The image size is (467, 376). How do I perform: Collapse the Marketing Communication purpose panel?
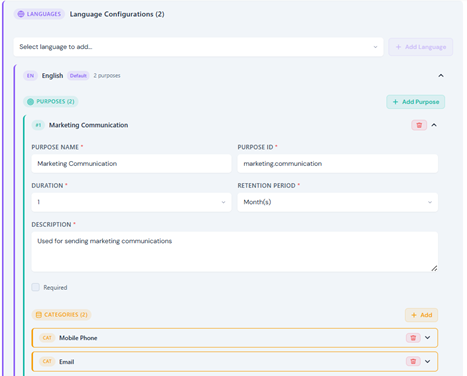tap(434, 125)
